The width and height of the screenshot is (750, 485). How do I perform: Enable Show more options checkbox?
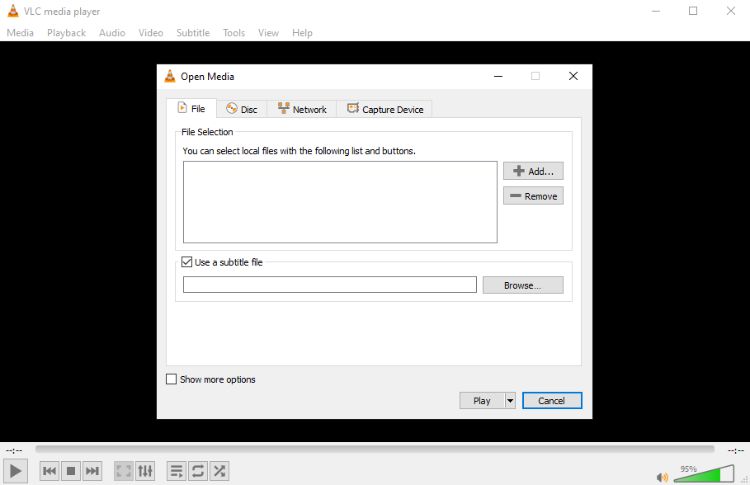(171, 379)
